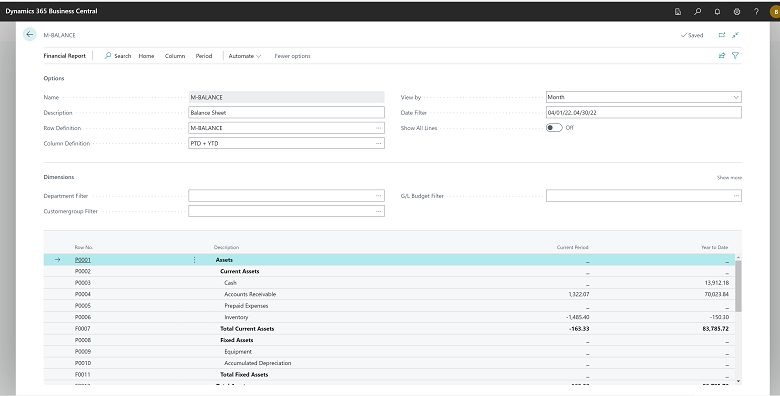
Task: Select the Cash row description
Action: 230,283
